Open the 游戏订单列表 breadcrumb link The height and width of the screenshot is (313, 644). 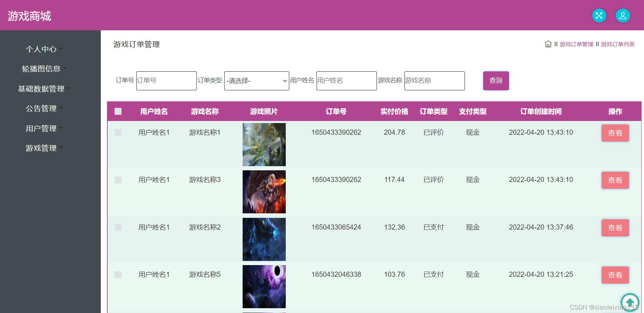click(x=618, y=44)
